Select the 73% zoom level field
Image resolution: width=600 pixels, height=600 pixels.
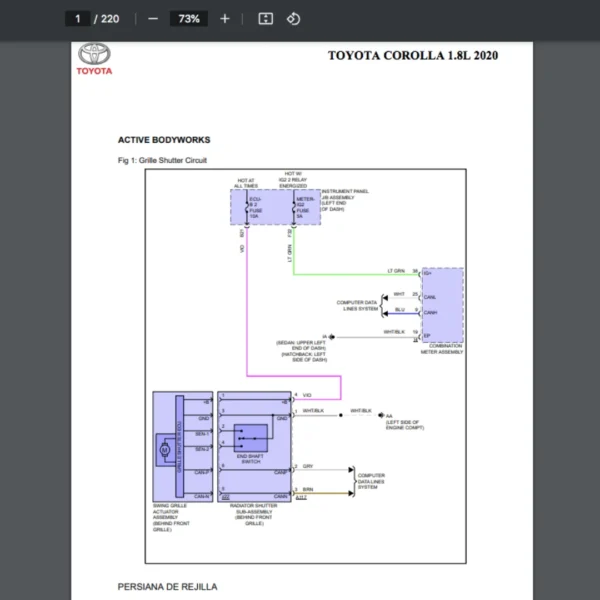189,19
